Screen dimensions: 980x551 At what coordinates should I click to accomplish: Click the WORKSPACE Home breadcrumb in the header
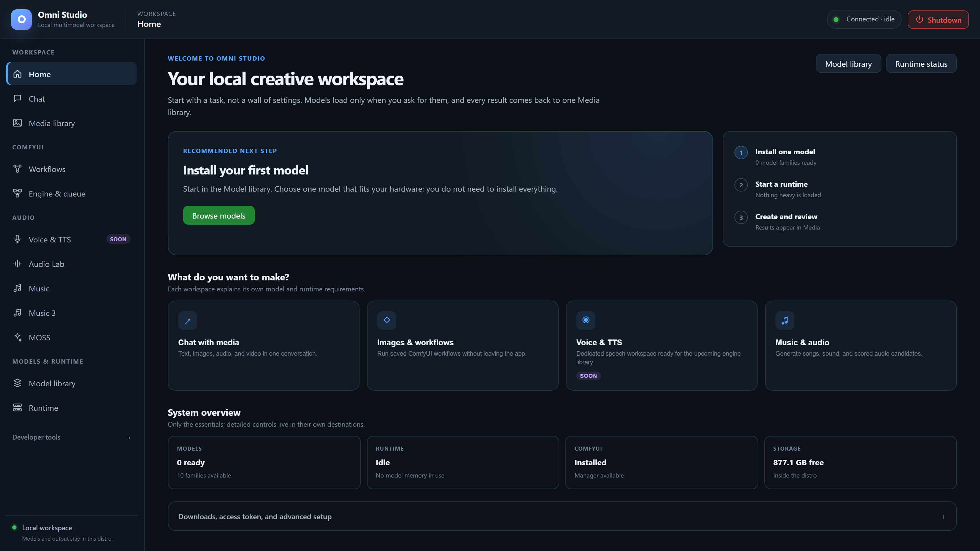pyautogui.click(x=156, y=19)
